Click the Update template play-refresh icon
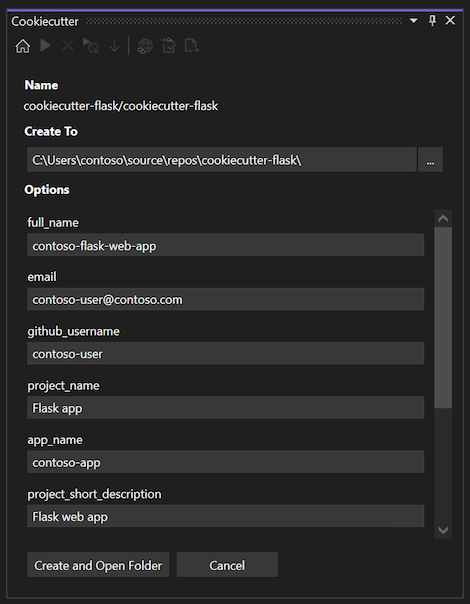The image size is (470, 604). click(91, 46)
